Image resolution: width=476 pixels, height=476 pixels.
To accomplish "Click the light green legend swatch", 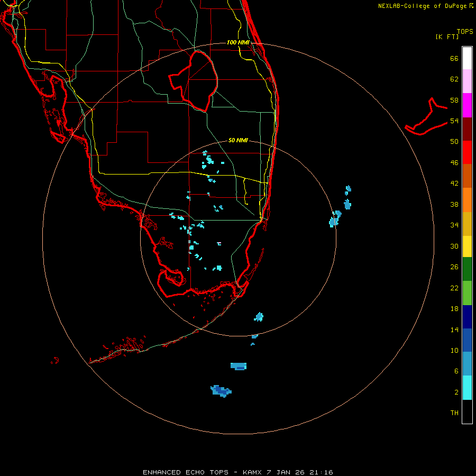I will [467, 293].
